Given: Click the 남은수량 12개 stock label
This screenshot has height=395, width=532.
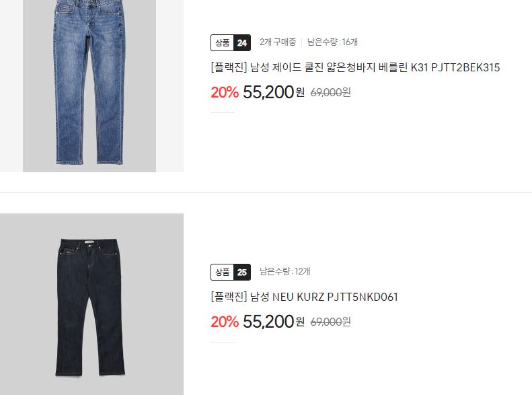Looking at the screenshot, I should (x=285, y=271).
